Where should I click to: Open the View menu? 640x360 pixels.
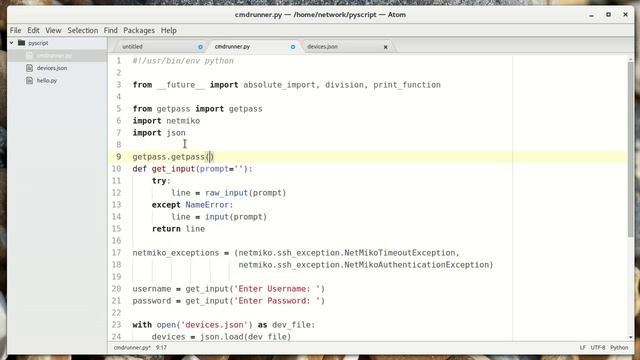pyautogui.click(x=53, y=30)
